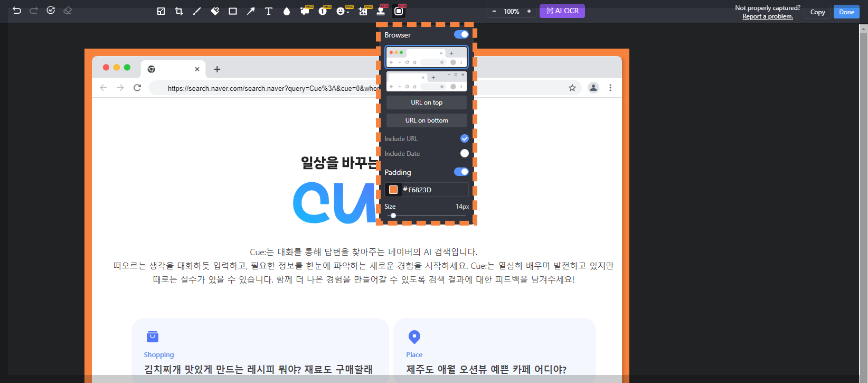Set URL on top
The image size is (868, 383).
click(427, 102)
